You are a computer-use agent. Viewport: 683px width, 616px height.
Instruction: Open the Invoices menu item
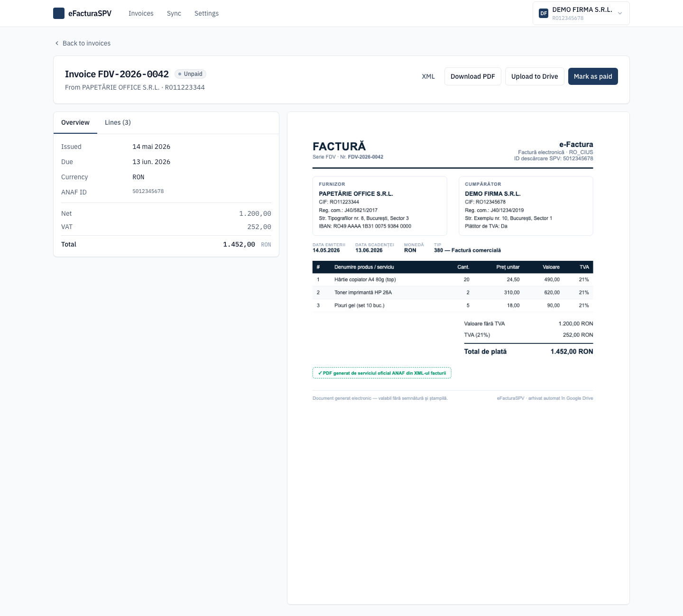click(141, 13)
